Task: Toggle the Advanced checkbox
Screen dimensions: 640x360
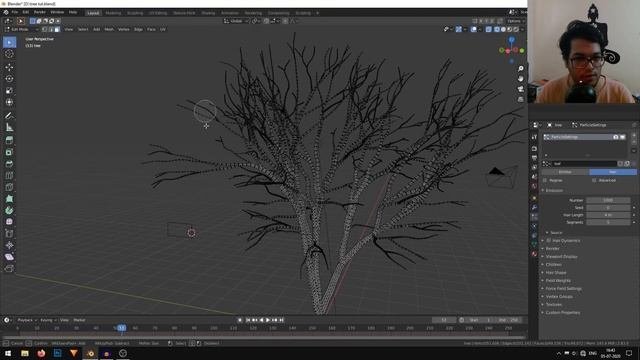Action: (x=594, y=180)
